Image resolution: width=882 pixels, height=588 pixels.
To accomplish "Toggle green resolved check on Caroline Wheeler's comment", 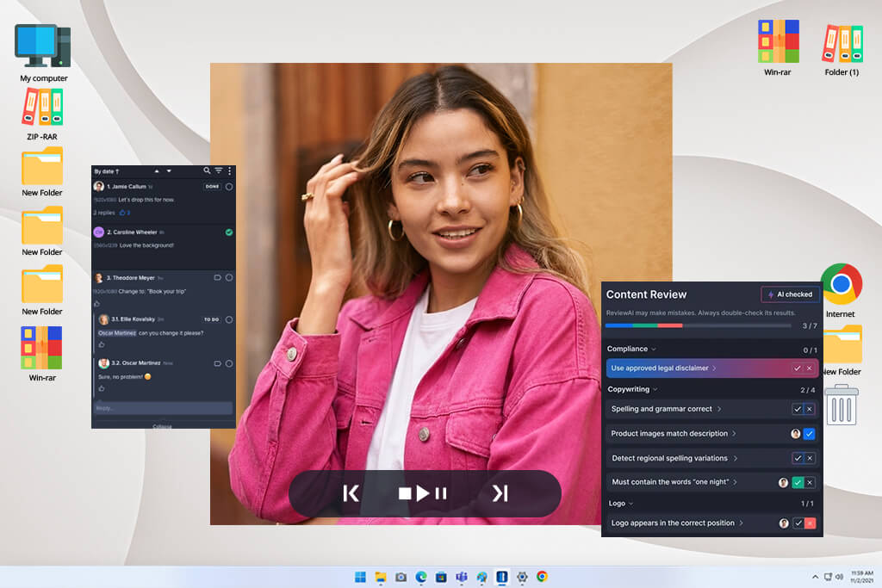I will click(x=229, y=232).
